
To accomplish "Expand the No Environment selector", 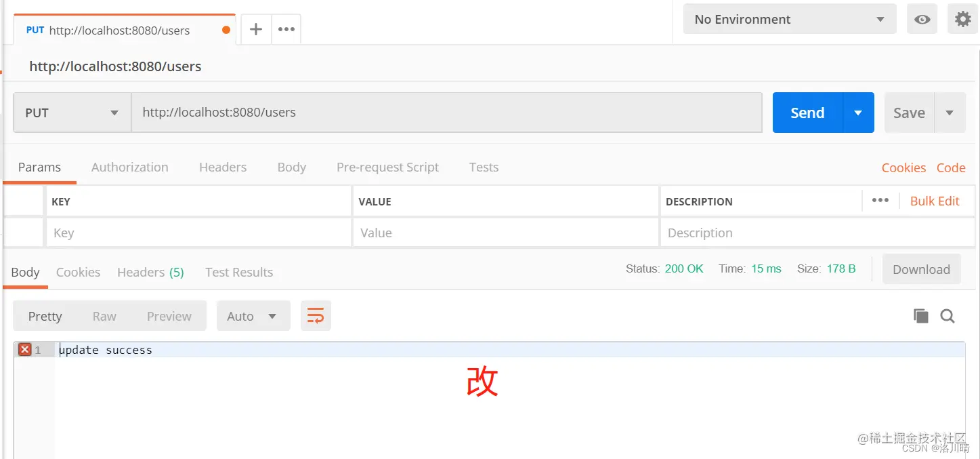I will 790,19.
